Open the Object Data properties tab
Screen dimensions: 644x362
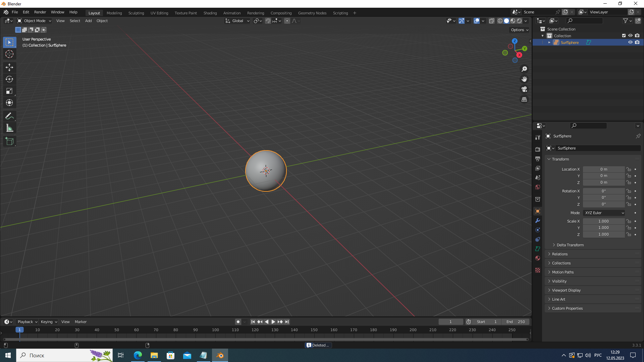pos(538,249)
